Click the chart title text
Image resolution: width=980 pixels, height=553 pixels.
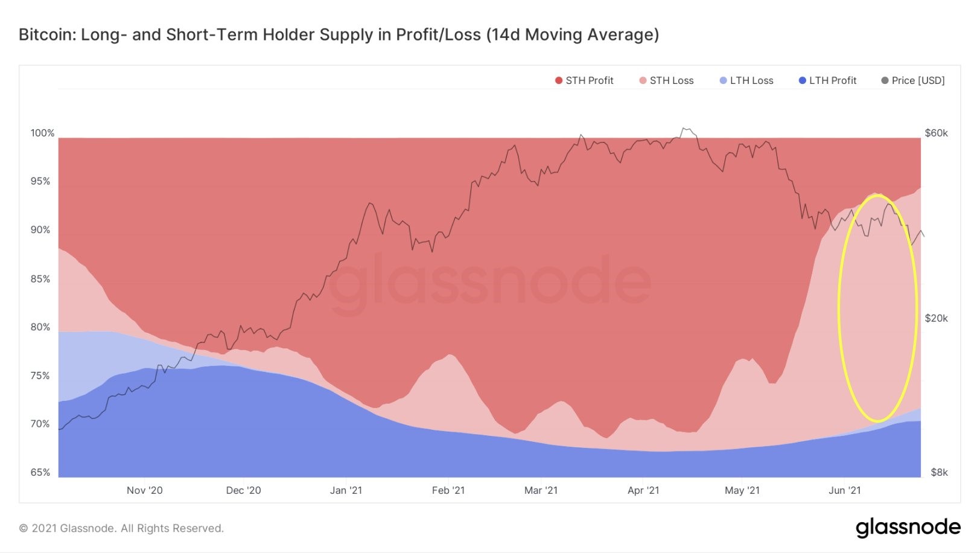pyautogui.click(x=339, y=34)
